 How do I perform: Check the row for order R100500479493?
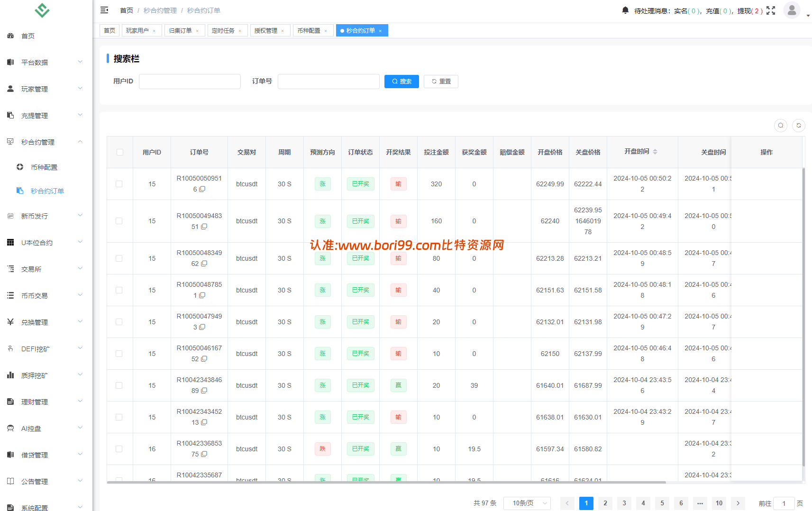pyautogui.click(x=119, y=322)
